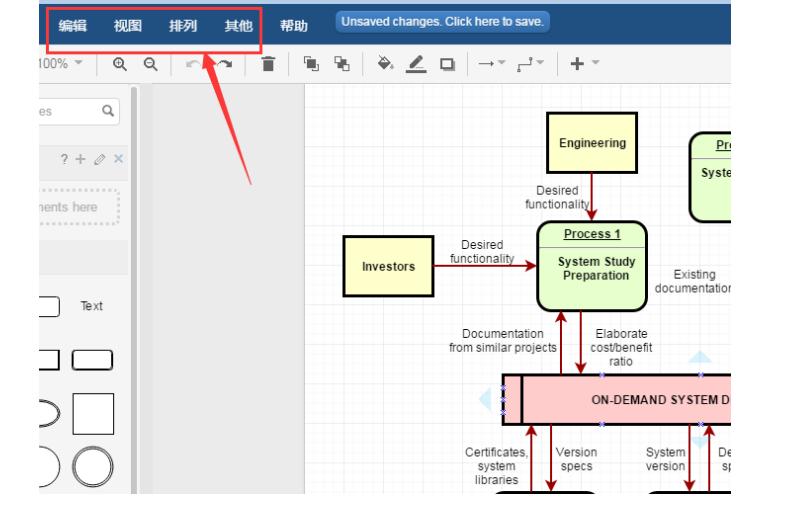Screen dimensions: 791x515
Task: Click the To Back icon
Action: 342,64
